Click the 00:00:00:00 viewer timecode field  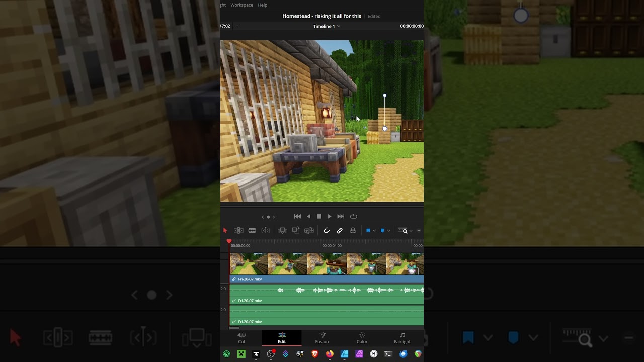(412, 26)
